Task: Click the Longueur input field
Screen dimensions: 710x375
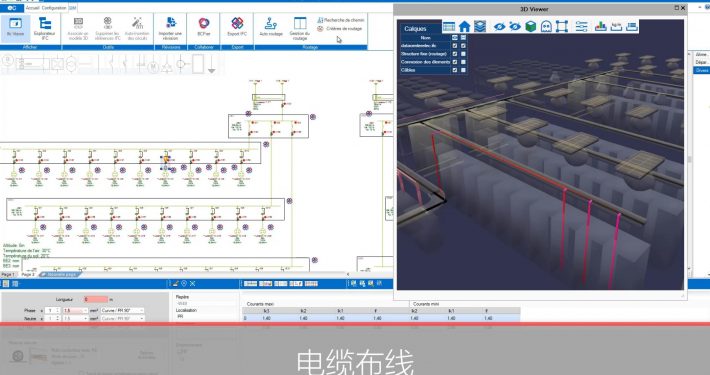Action: coord(96,299)
